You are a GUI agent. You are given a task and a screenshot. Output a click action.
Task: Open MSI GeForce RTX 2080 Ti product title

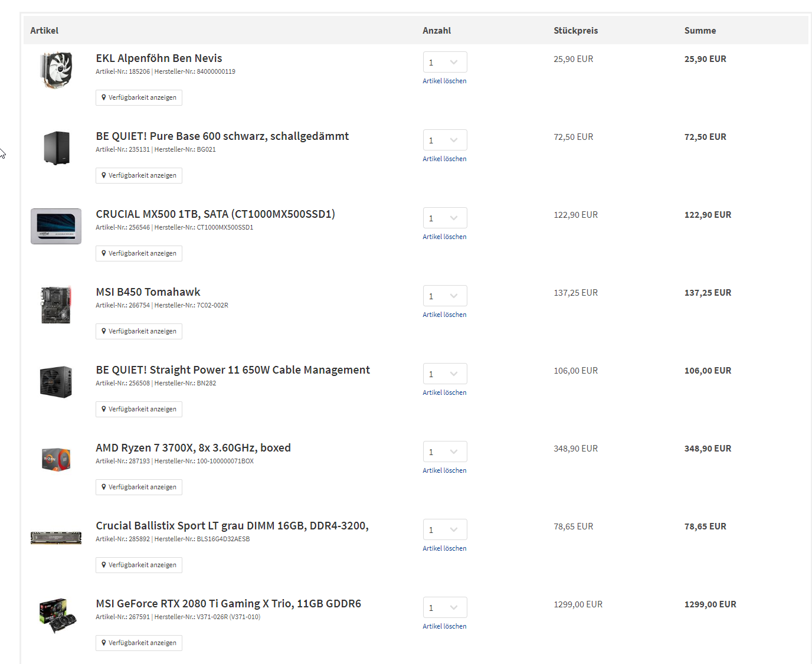pos(228,604)
